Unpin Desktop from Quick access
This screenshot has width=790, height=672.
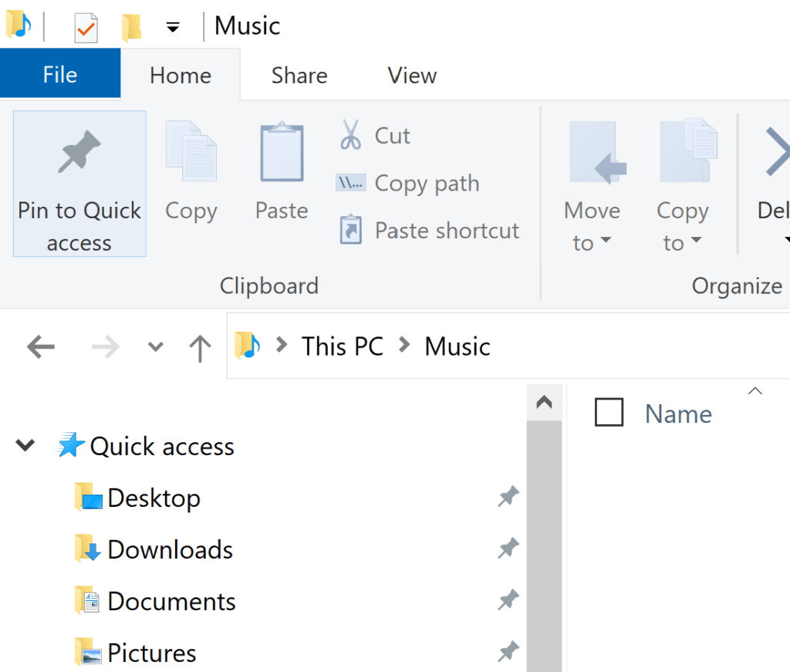click(x=508, y=497)
